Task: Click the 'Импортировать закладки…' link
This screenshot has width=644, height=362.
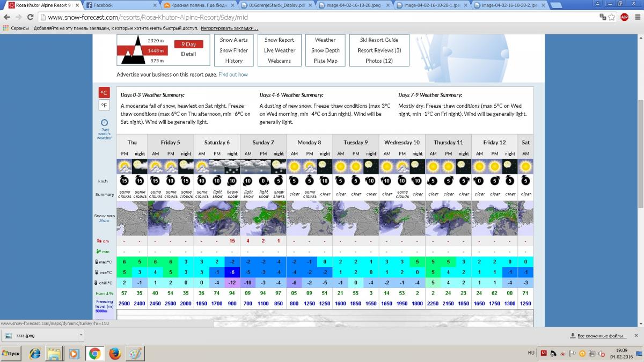Action: pos(230,28)
